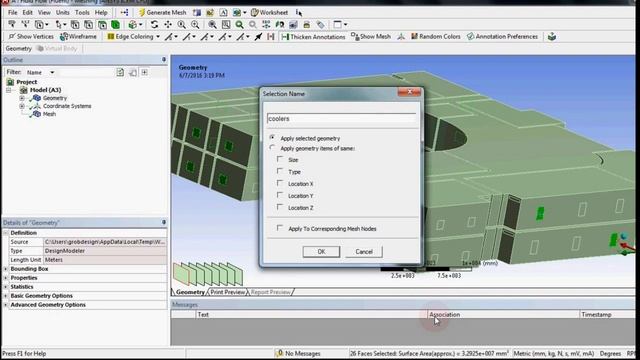The width and height of the screenshot is (640, 360).
Task: Open the Units menu
Action: tap(62, 13)
